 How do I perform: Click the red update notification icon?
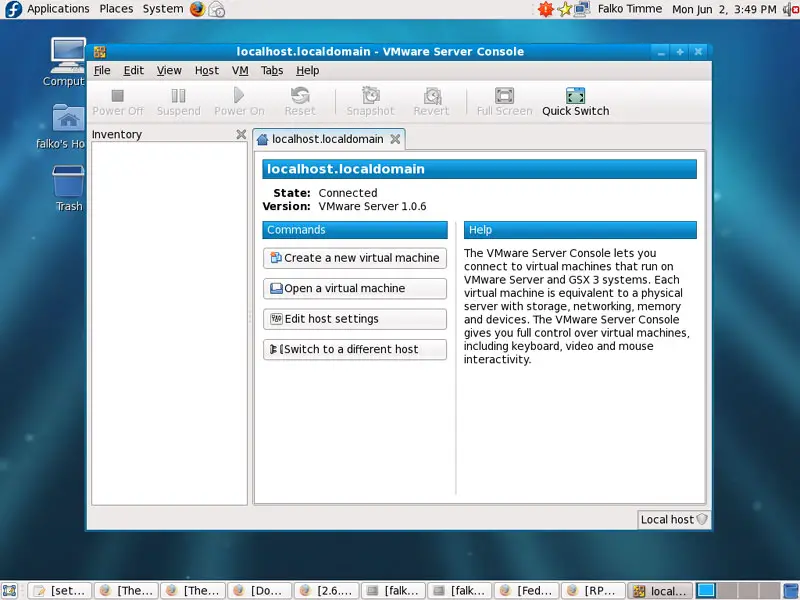coord(545,9)
